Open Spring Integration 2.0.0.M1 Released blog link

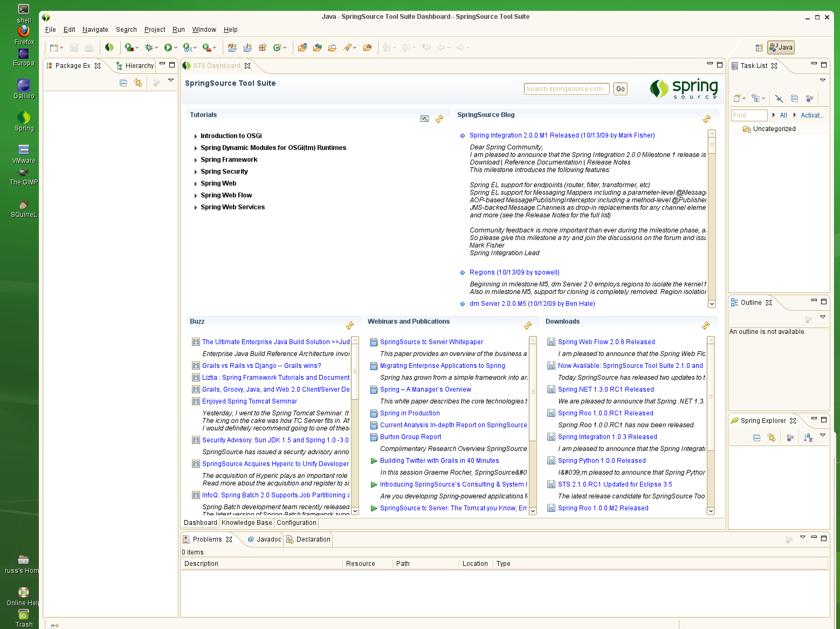pyautogui.click(x=562, y=135)
